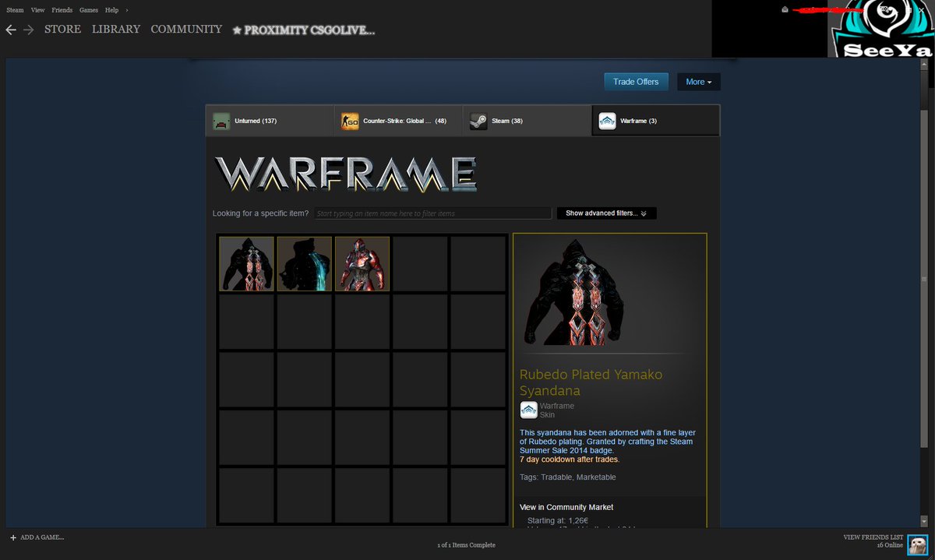Open the inbox envelope icon
Image resolution: width=935 pixels, height=560 pixels.
pos(785,10)
